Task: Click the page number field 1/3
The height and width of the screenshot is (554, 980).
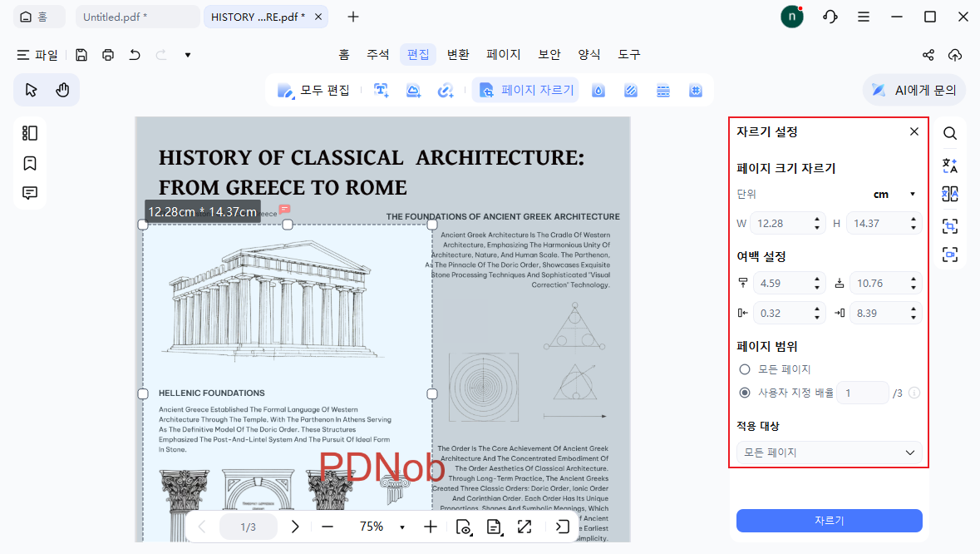Action: [x=249, y=527]
